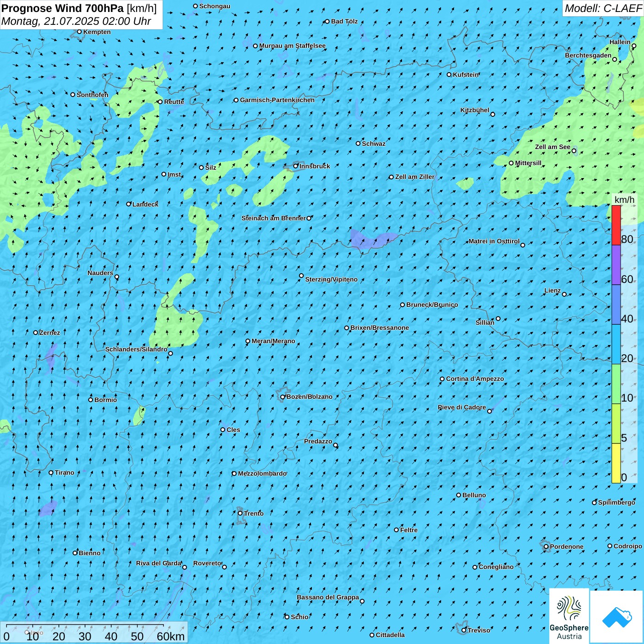
Task: Click the 'km/h' legend unit label
Action: (624, 200)
